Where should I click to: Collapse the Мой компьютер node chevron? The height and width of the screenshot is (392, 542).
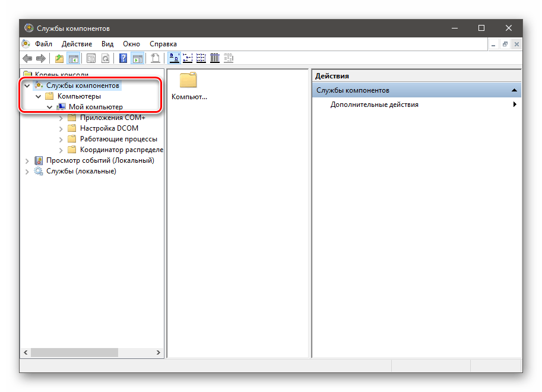pyautogui.click(x=50, y=108)
